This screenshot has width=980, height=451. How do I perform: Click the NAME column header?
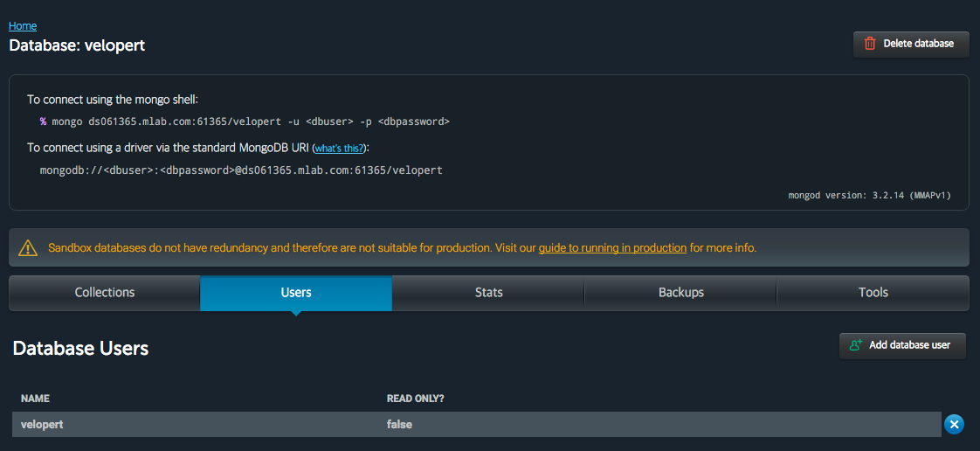35,399
